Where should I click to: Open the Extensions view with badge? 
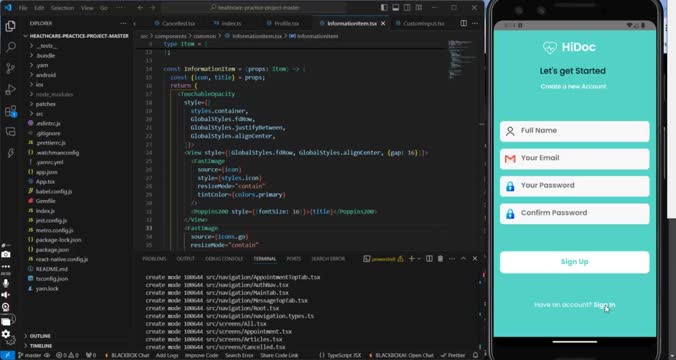tap(10, 111)
